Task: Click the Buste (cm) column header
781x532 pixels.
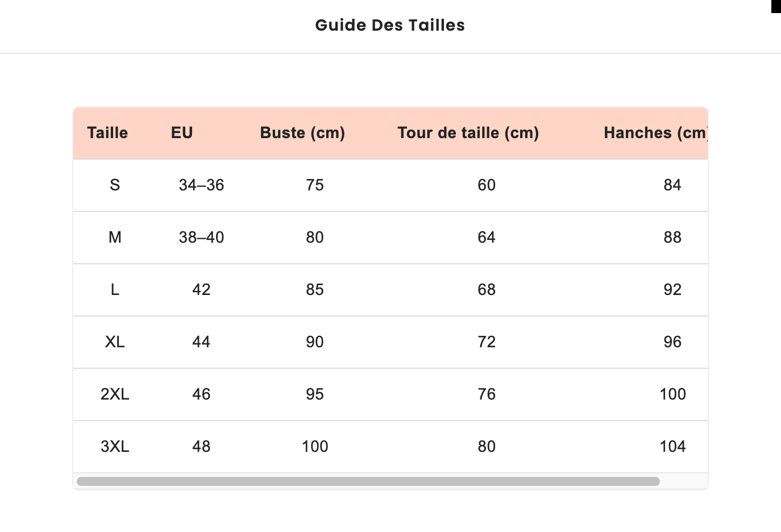Action: [x=302, y=133]
